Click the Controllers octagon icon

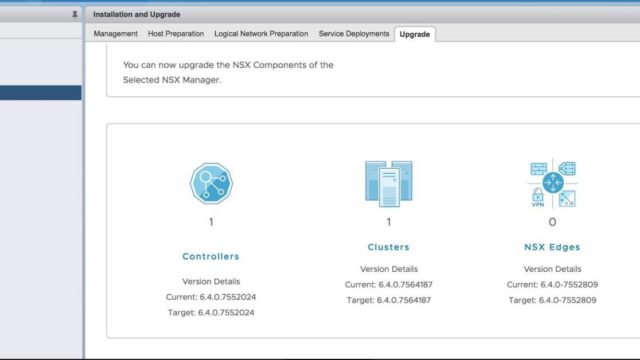coord(211,183)
